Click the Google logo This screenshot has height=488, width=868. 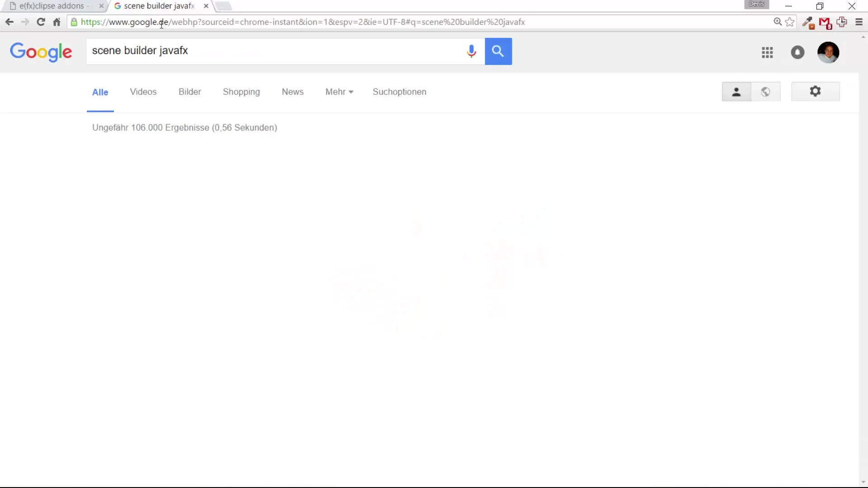tap(41, 52)
